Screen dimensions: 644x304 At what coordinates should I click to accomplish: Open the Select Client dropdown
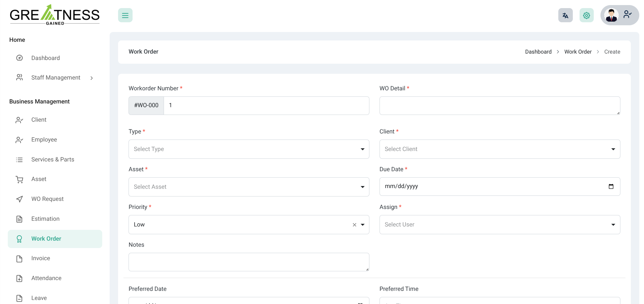tap(499, 149)
